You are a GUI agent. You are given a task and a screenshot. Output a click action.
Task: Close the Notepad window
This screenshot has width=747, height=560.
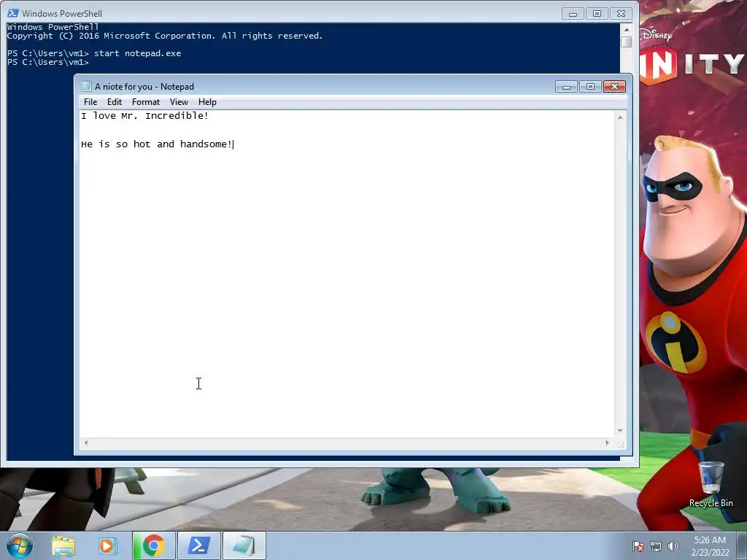[614, 87]
